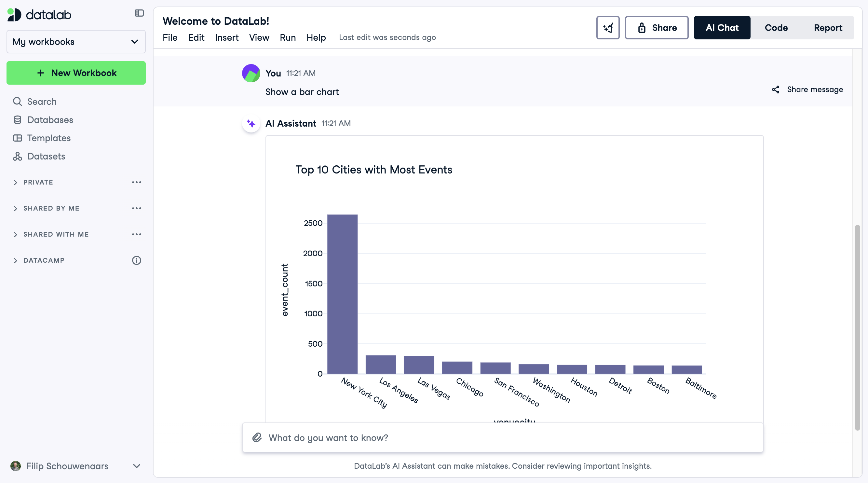Image resolution: width=868 pixels, height=483 pixels.
Task: Open the Last edit history link
Action: click(x=387, y=37)
